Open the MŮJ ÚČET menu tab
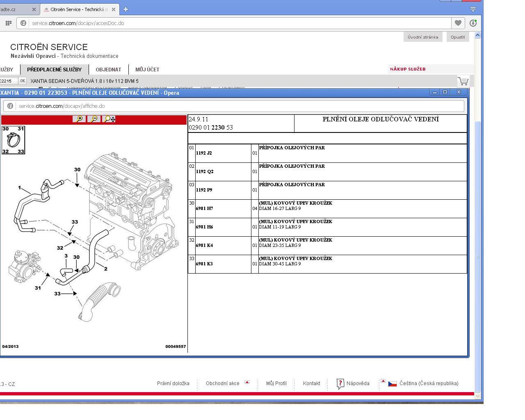525x420 pixels. (147, 69)
